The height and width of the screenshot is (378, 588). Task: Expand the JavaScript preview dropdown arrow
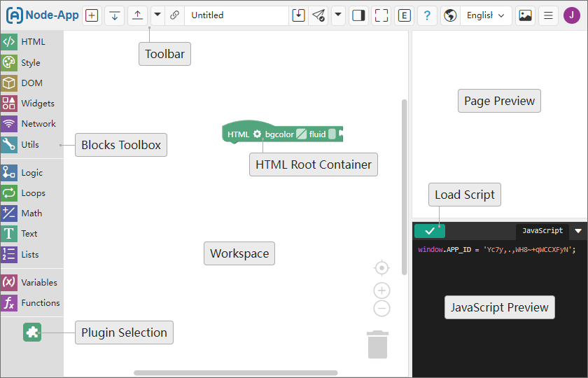pos(578,231)
